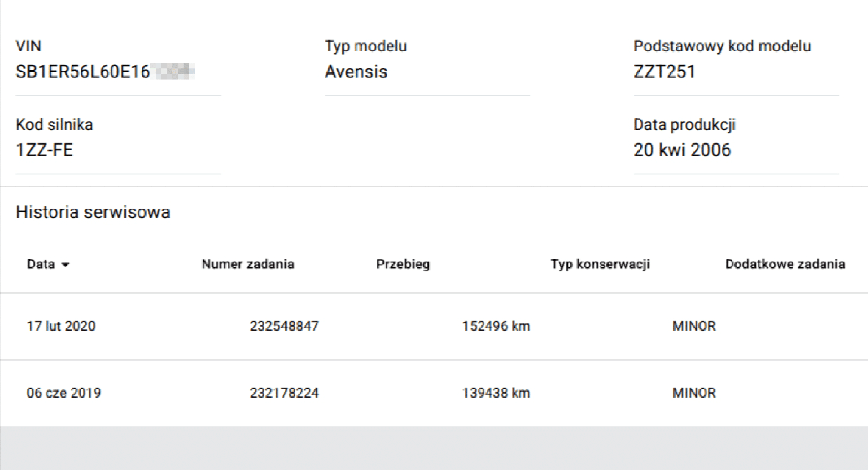
Task: Click job number 232178224
Action: coord(284,393)
